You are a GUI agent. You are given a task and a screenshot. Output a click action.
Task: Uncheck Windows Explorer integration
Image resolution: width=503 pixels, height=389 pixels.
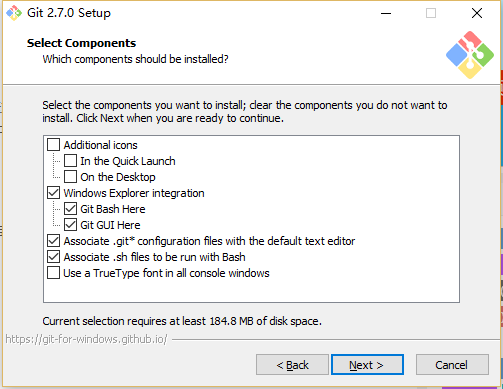click(54, 193)
